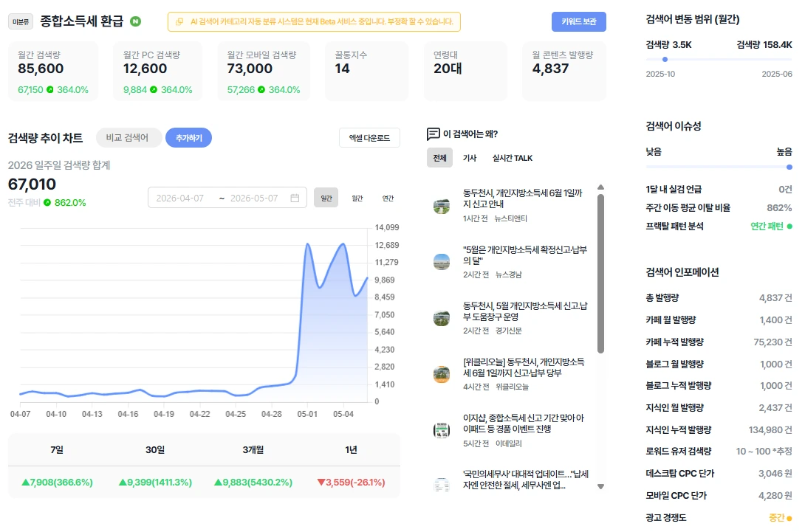Image resolution: width=805 pixels, height=532 pixels.
Task: Open thumbnail of 뉴스티앤티 동두천시 article
Action: 442,206
